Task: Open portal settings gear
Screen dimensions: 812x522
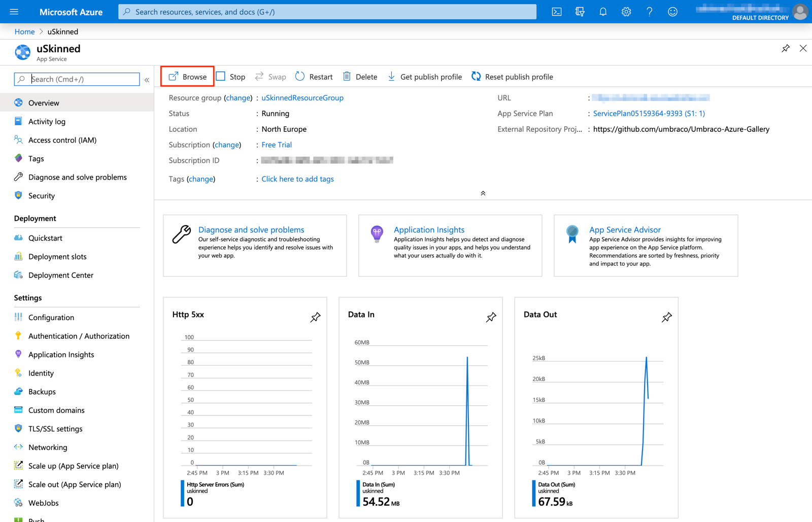Action: click(x=626, y=12)
